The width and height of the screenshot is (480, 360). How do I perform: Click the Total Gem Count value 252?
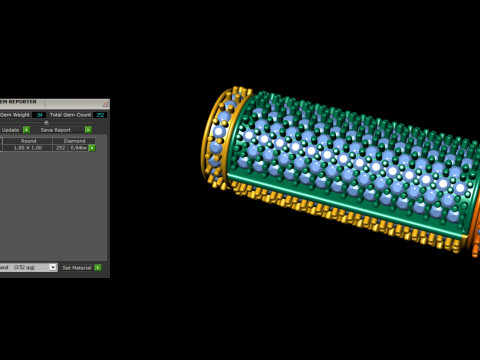click(x=100, y=115)
